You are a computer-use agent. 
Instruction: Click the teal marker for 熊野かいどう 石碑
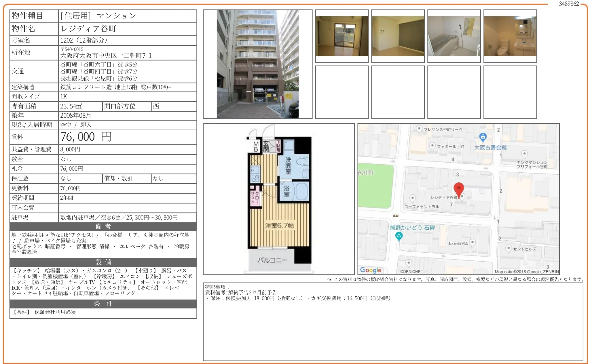pyautogui.click(x=399, y=236)
